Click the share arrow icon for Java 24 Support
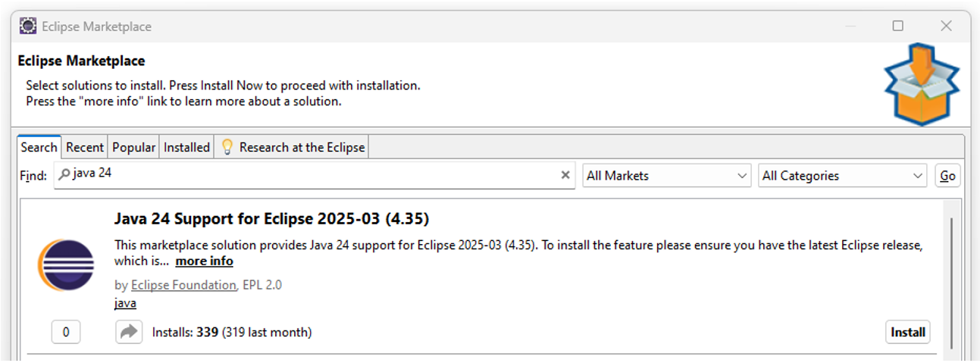The width and height of the screenshot is (980, 363). 129,332
